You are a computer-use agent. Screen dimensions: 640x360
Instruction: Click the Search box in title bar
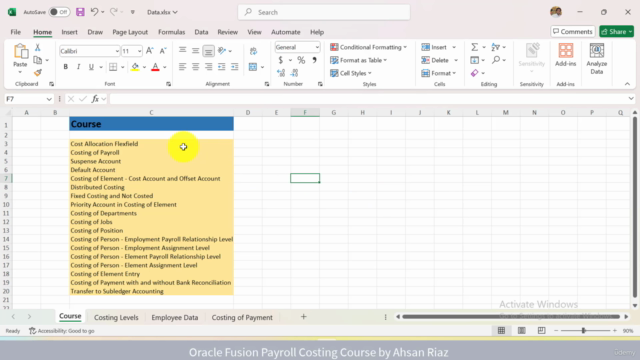coord(324,12)
